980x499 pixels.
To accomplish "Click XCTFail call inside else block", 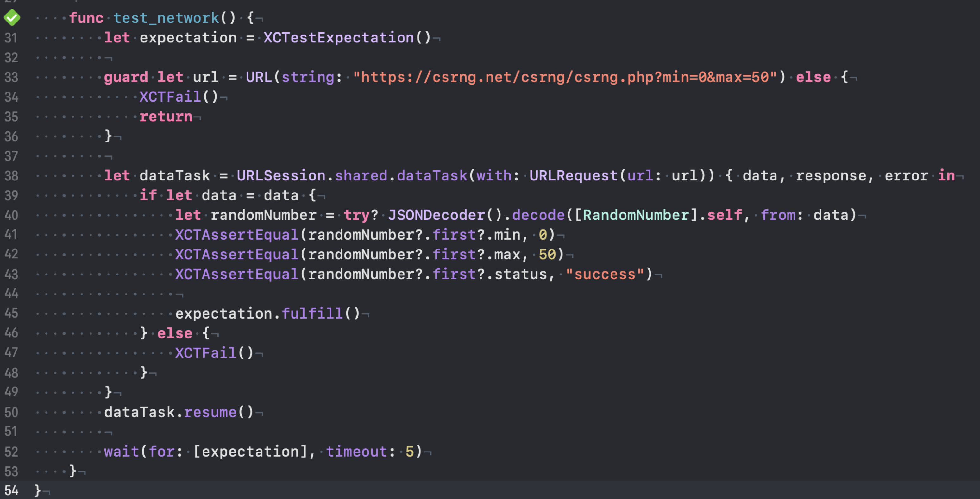I will (x=205, y=353).
